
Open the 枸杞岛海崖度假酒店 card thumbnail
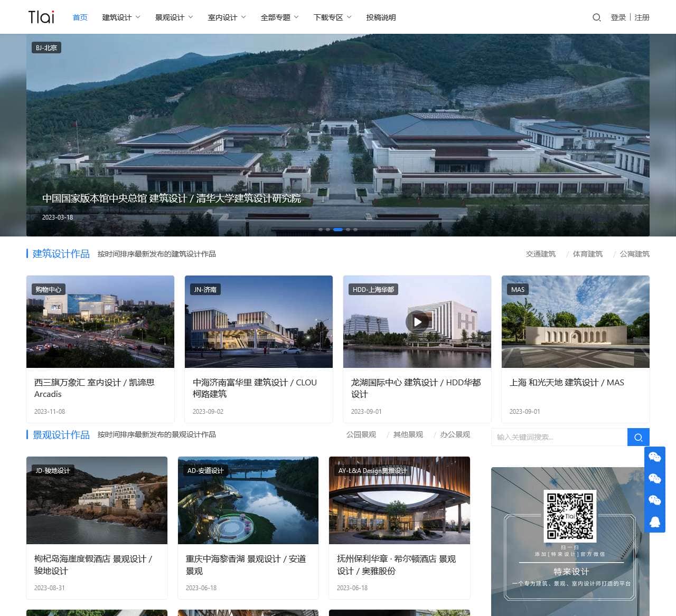(x=97, y=500)
